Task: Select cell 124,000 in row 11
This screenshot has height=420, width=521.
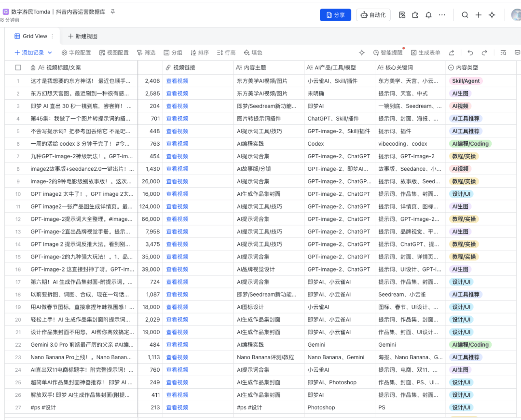Action: (150, 206)
